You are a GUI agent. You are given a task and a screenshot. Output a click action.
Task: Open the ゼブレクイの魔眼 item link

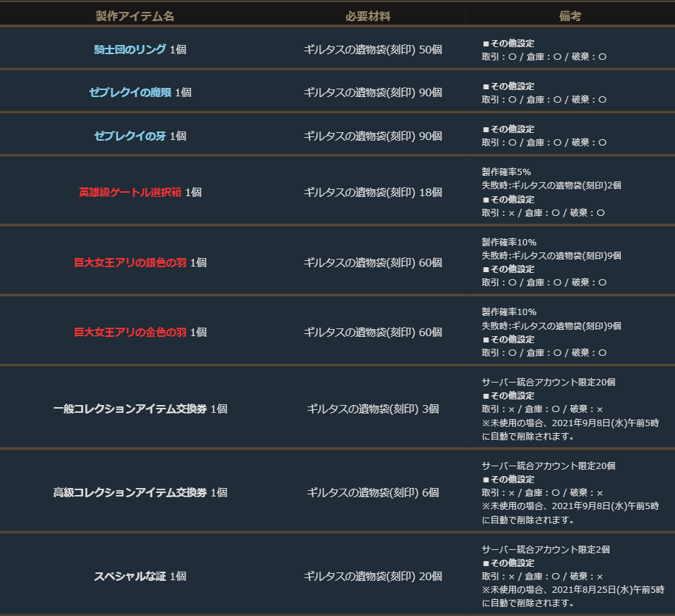click(130, 92)
